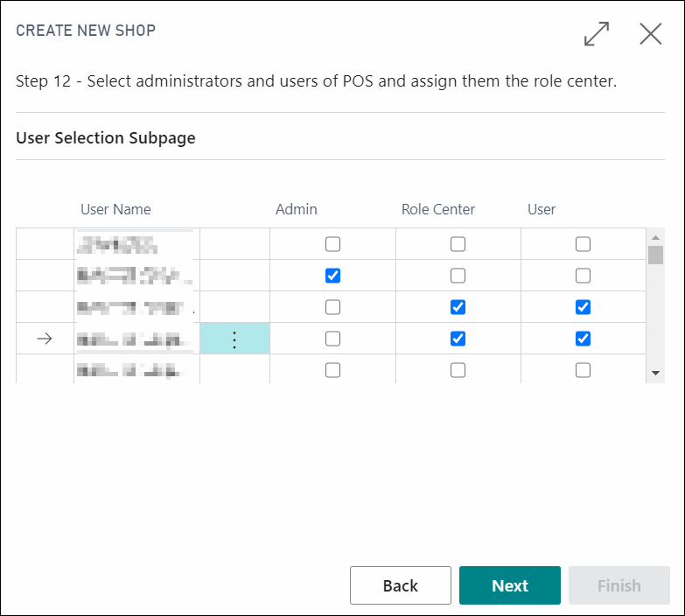Screen dimensions: 685x616
Task: Go to the previous step with Back
Action: 400,585
